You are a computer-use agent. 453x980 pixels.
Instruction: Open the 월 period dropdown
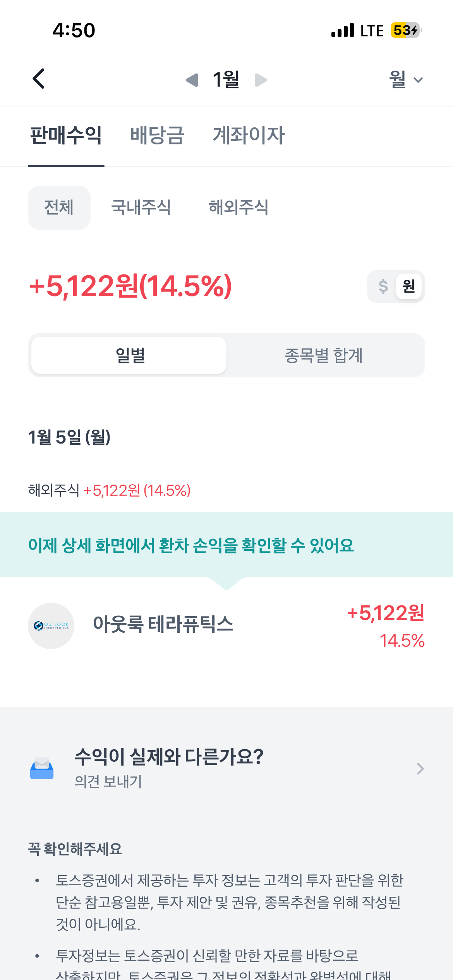[x=405, y=80]
